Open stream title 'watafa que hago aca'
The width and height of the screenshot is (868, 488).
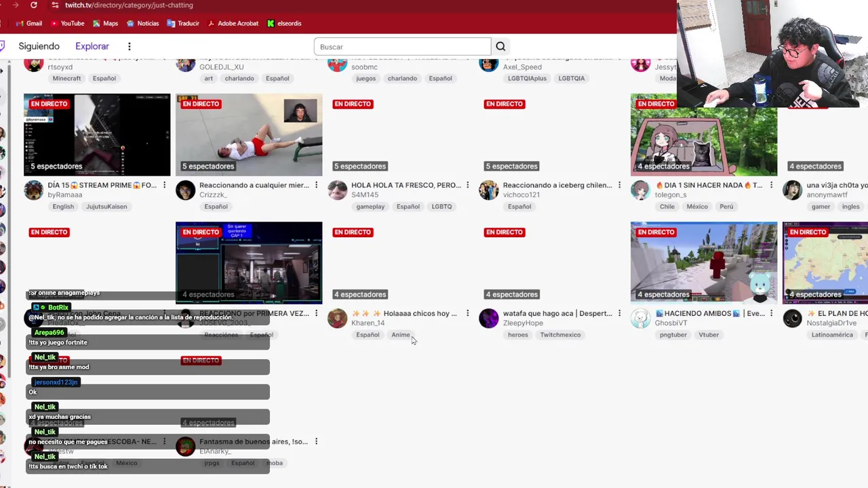pos(557,313)
